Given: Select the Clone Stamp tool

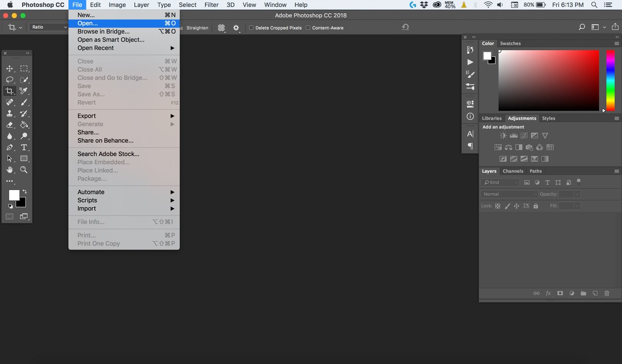Looking at the screenshot, I should [x=10, y=114].
